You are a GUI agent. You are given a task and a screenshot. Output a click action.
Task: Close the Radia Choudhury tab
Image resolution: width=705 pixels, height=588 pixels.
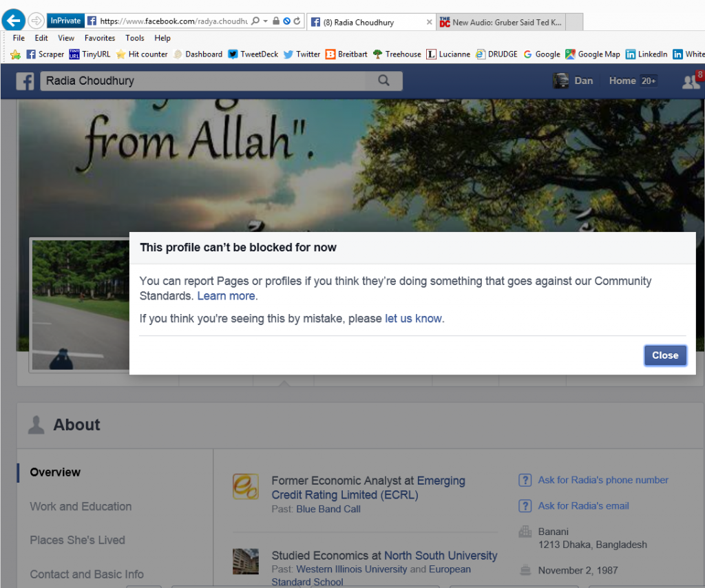429,22
